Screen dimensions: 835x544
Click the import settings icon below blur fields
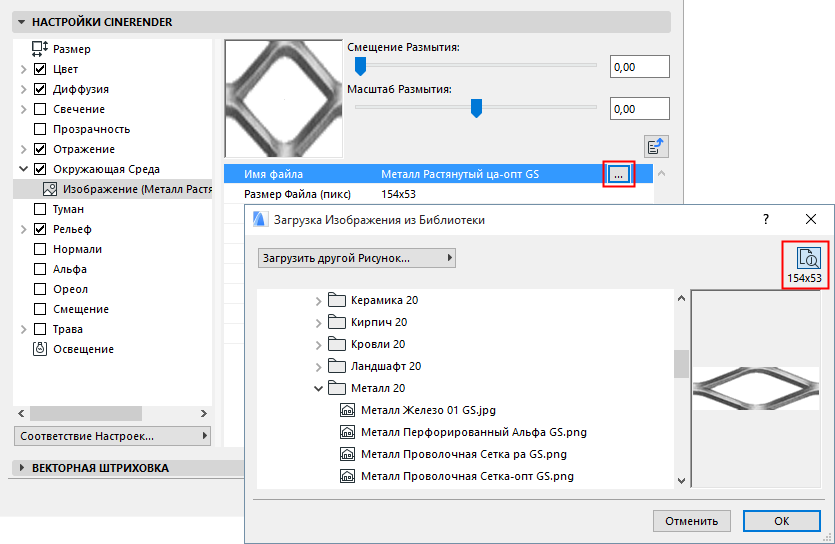[656, 147]
